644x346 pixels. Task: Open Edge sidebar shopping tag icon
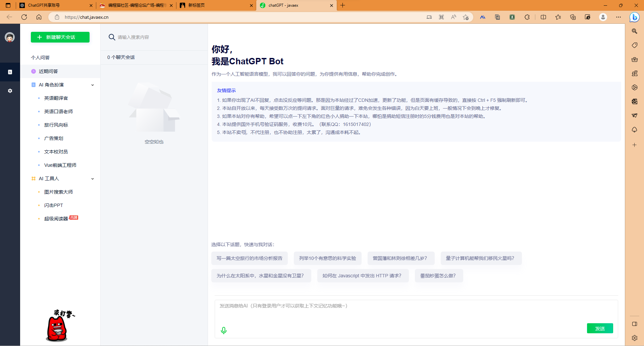635,45
